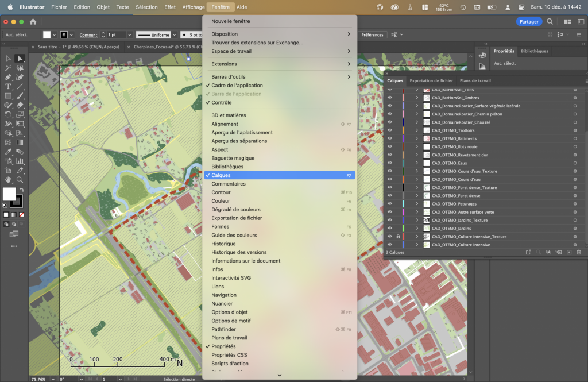This screenshot has width=588, height=382.
Task: Unlock the CAD_OTEMO_Culture intensive_Texture layer
Action: 397,237
